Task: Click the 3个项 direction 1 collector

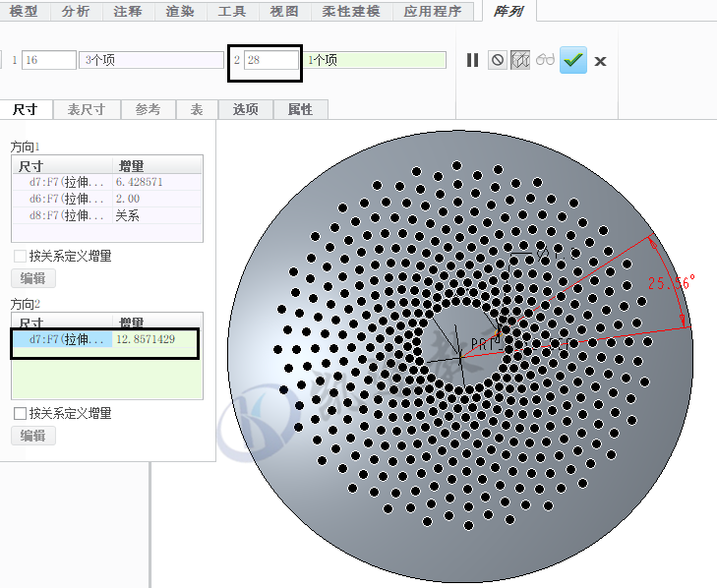Action: click(x=151, y=60)
